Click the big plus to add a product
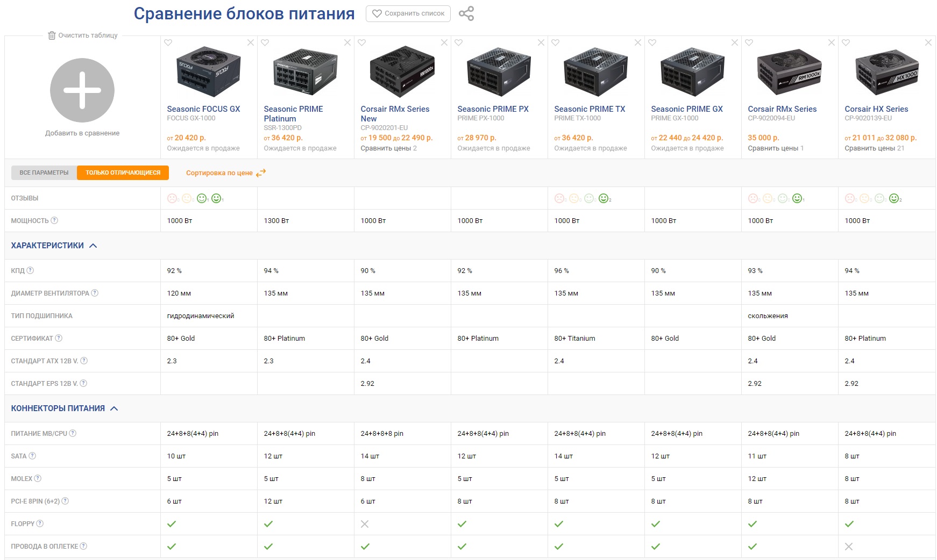The height and width of the screenshot is (560, 937). pyautogui.click(x=82, y=90)
